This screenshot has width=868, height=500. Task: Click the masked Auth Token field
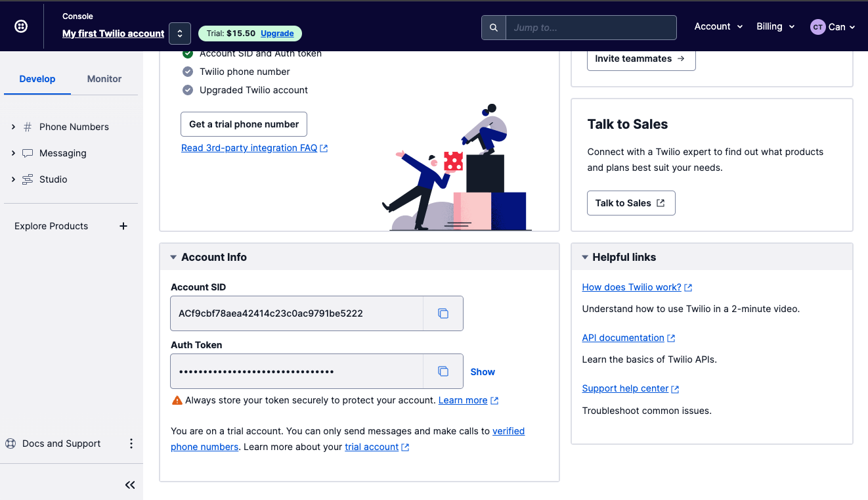coord(297,371)
